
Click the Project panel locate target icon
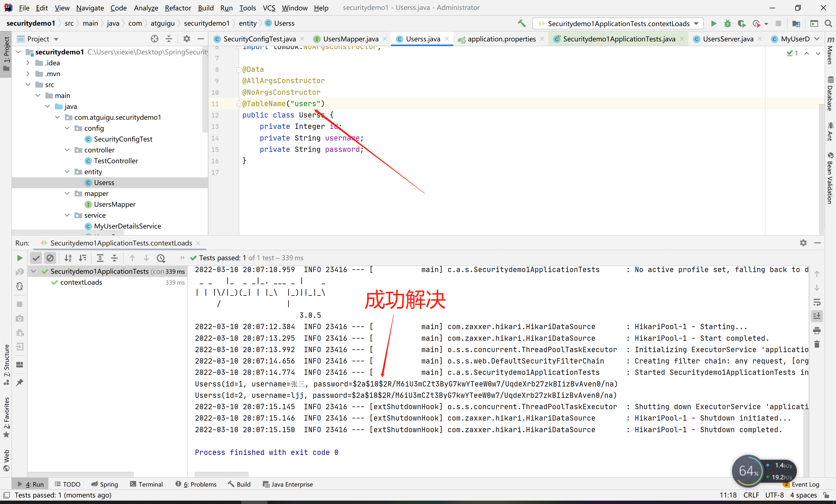[x=154, y=39]
